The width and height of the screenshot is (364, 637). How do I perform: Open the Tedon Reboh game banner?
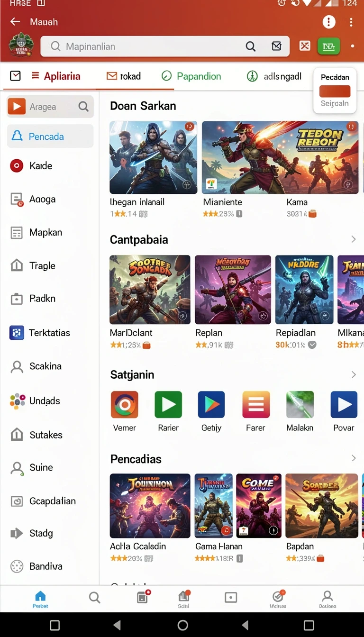pyautogui.click(x=280, y=157)
